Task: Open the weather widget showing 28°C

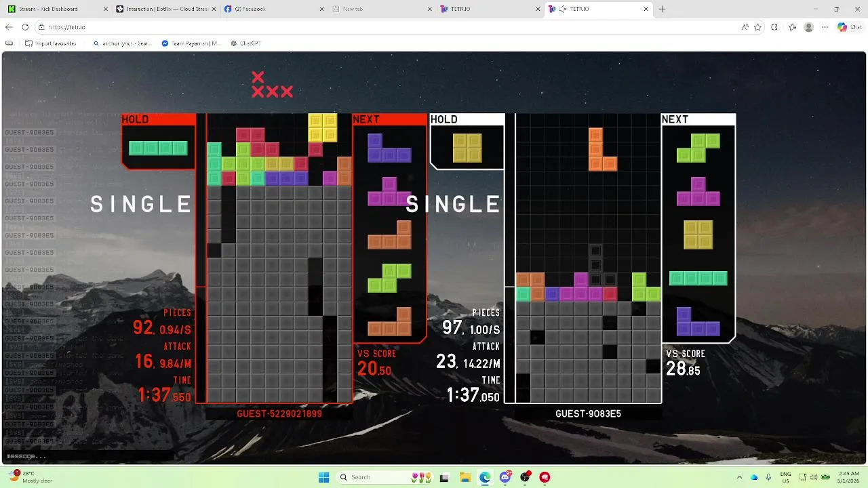Action: [30, 477]
